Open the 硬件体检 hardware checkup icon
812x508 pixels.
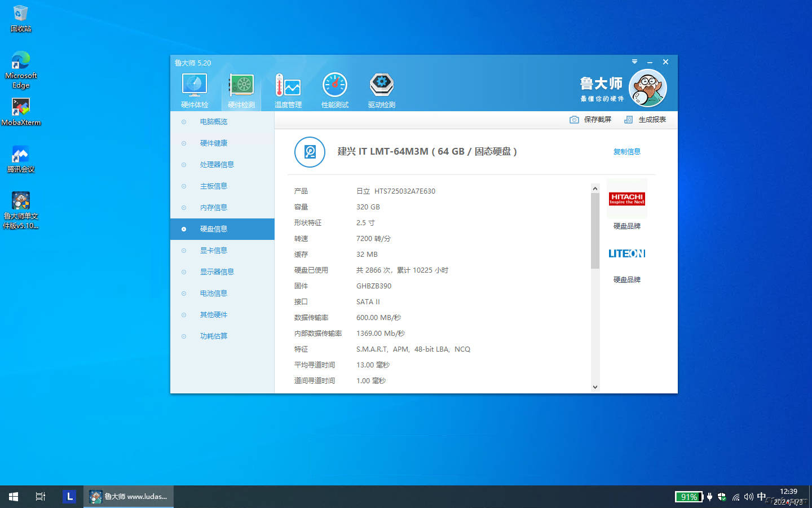[x=195, y=86]
